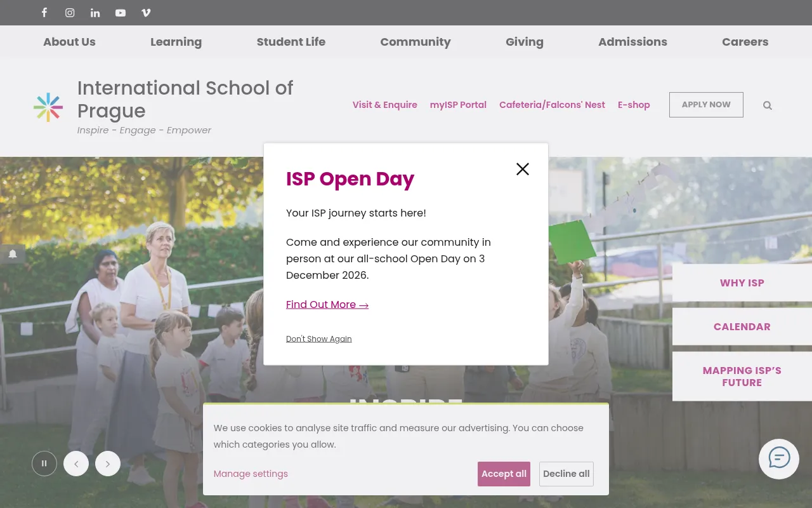The image size is (812, 508).
Task: Click the International School of Prague title
Action: [x=185, y=99]
